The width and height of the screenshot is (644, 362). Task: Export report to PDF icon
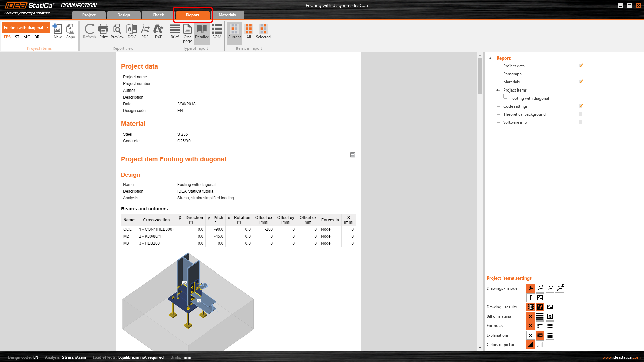[x=145, y=32]
